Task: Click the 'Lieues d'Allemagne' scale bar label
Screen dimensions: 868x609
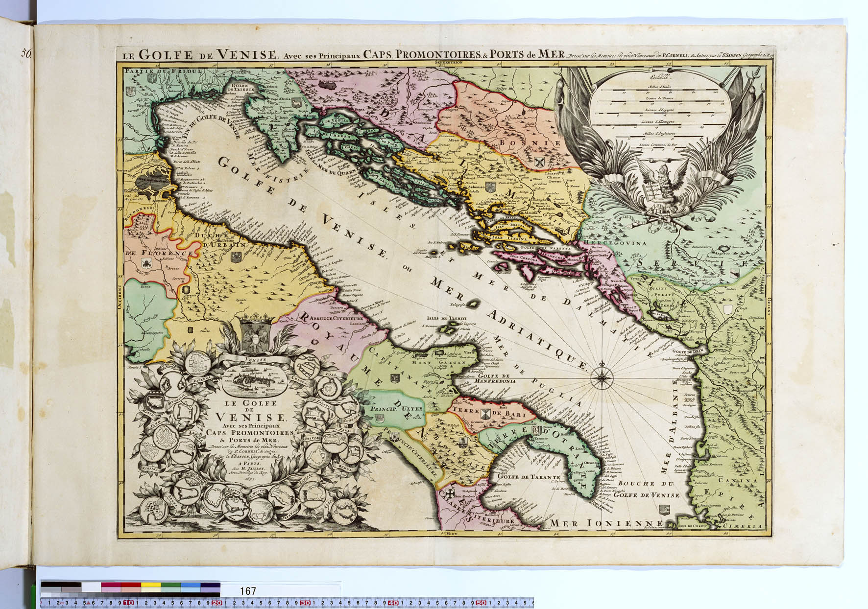Action: coord(659,121)
